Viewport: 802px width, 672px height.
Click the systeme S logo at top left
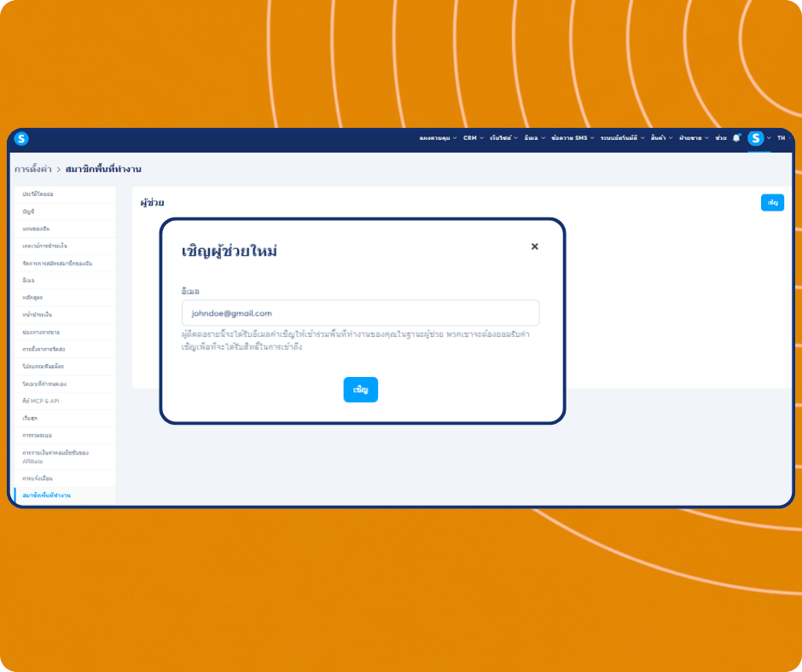coord(21,138)
